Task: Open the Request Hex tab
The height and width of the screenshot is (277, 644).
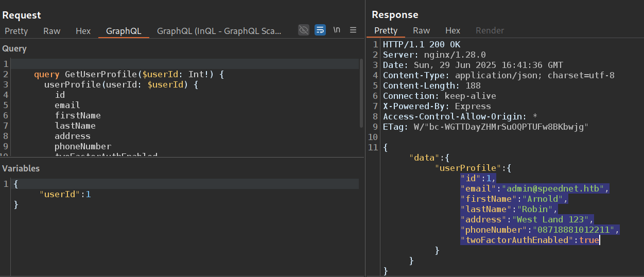Action: pyautogui.click(x=83, y=31)
